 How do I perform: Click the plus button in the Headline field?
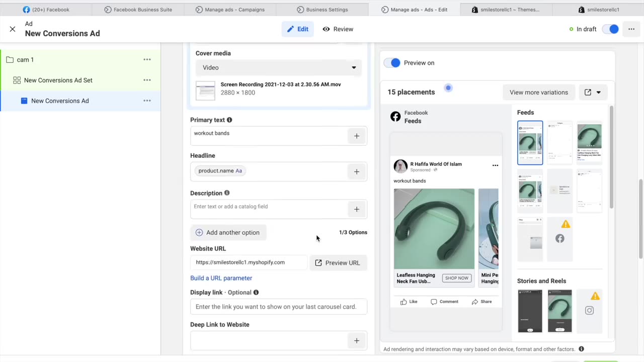point(357,171)
